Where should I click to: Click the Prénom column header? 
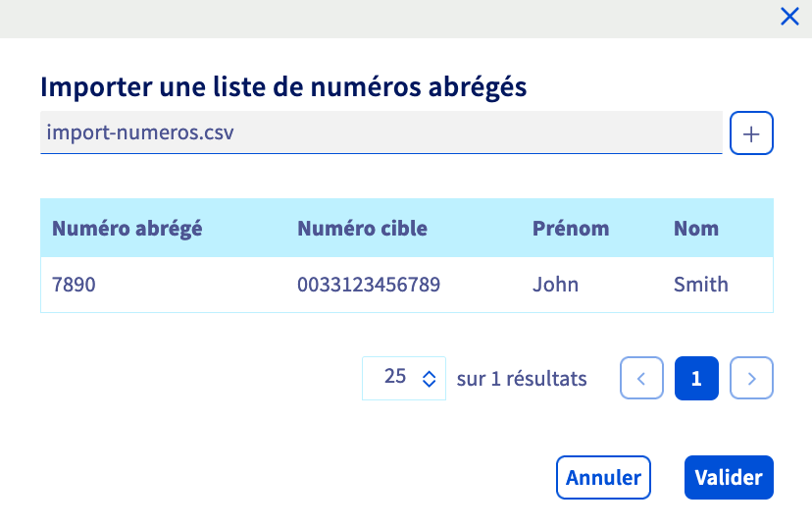pyautogui.click(x=571, y=229)
